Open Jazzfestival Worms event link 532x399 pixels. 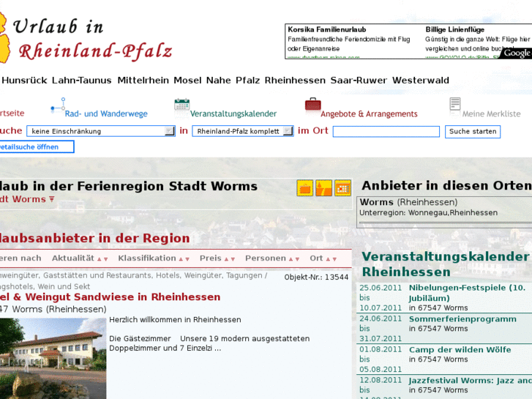[x=470, y=380]
